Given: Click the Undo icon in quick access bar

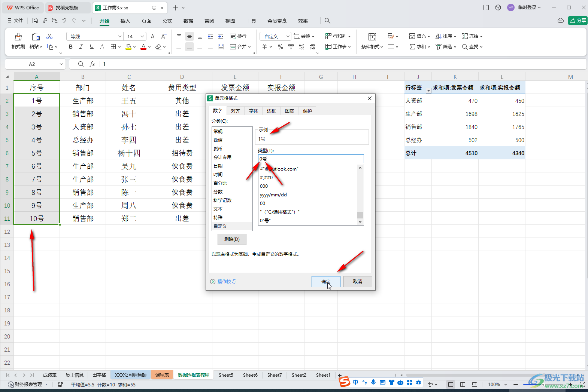Looking at the screenshot, I should 64,21.
